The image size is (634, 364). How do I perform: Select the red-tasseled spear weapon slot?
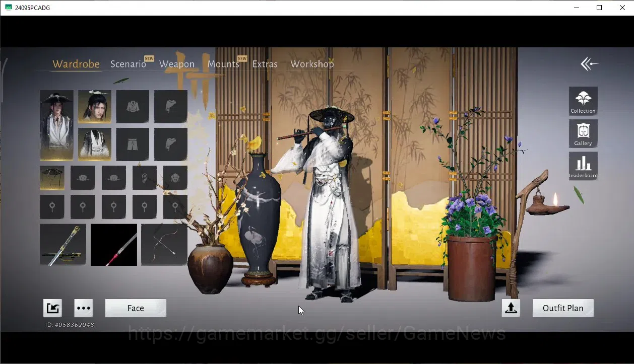pyautogui.click(x=114, y=245)
